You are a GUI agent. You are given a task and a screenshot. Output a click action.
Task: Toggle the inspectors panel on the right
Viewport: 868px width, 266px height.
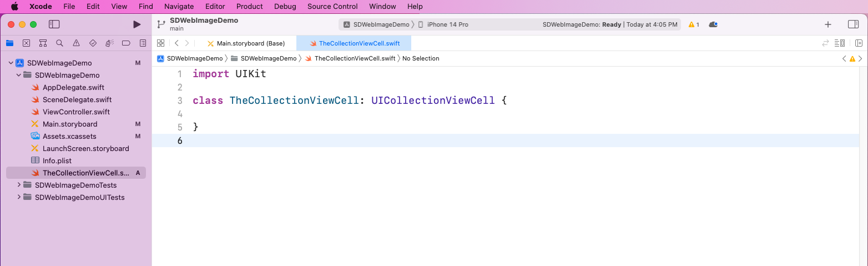click(x=854, y=24)
